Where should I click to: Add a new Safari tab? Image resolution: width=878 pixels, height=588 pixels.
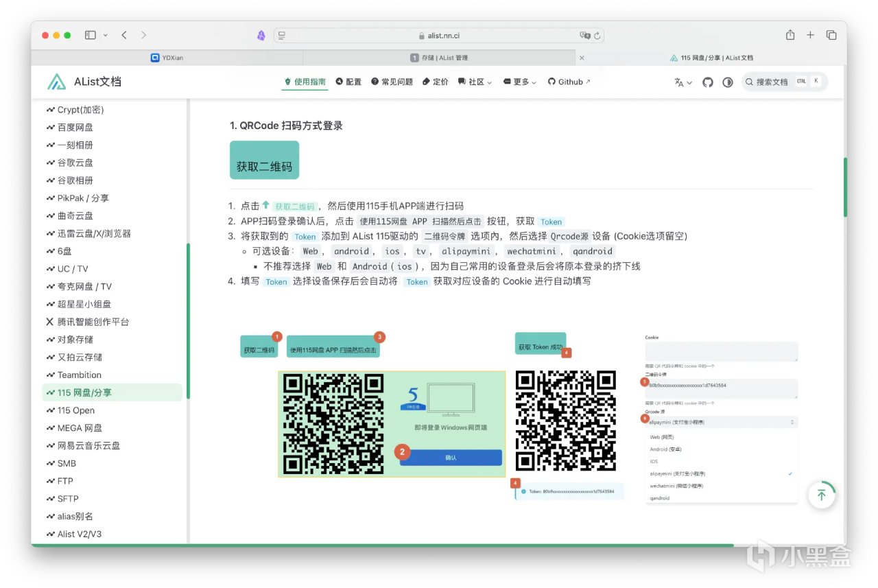pyautogui.click(x=810, y=35)
